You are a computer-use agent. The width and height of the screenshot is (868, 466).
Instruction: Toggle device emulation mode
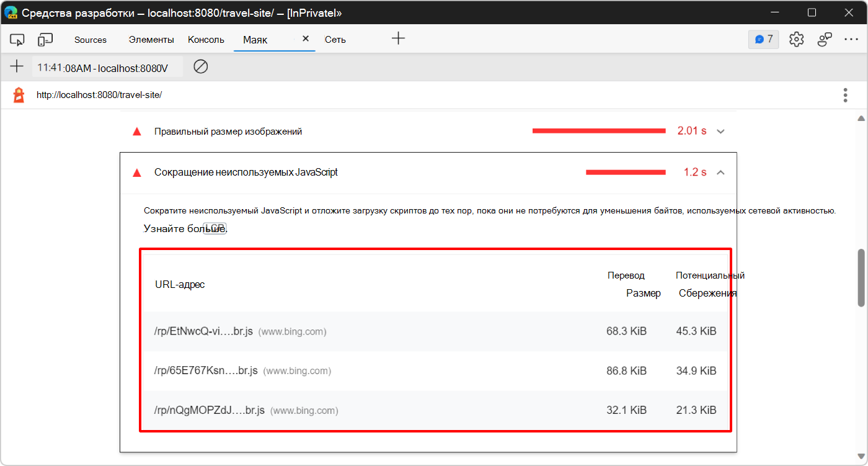click(x=44, y=38)
